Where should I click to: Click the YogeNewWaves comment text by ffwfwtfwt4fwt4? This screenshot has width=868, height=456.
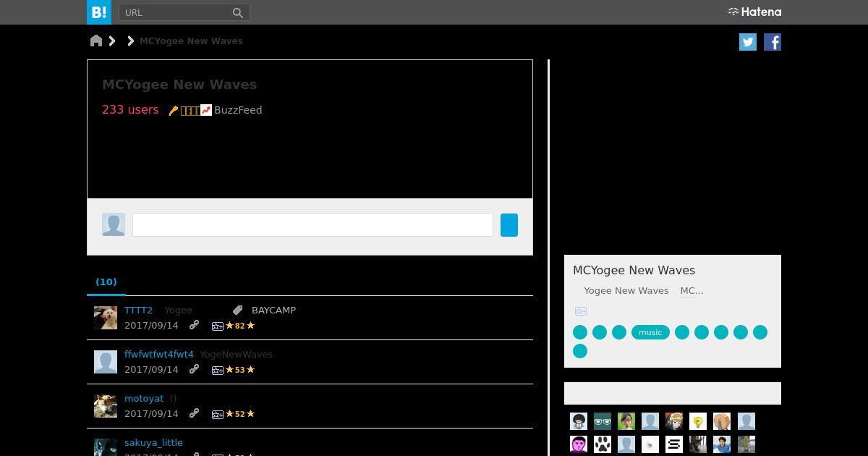[x=237, y=354]
